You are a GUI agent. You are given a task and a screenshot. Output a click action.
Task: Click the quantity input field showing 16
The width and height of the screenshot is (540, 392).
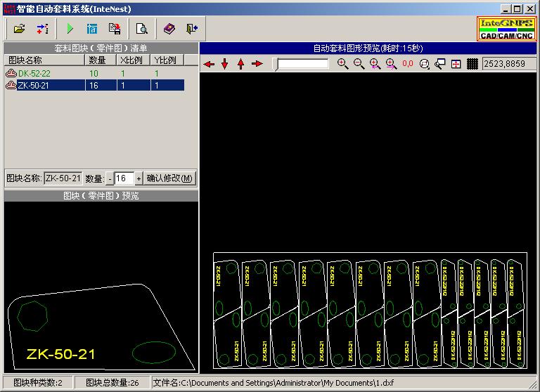[x=124, y=178]
